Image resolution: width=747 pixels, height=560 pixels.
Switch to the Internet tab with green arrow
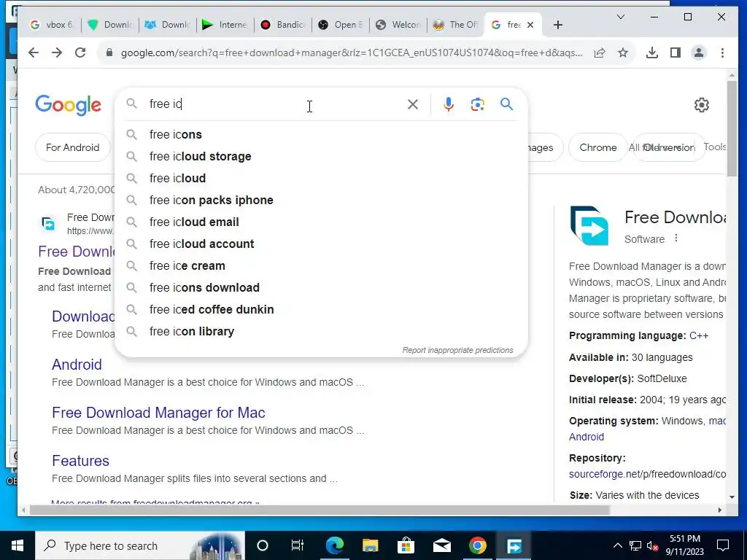pos(225,25)
